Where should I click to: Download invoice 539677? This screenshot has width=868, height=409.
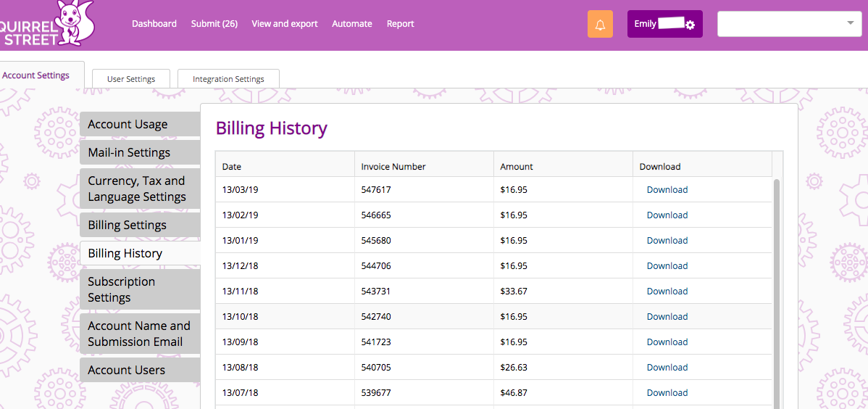tap(667, 393)
